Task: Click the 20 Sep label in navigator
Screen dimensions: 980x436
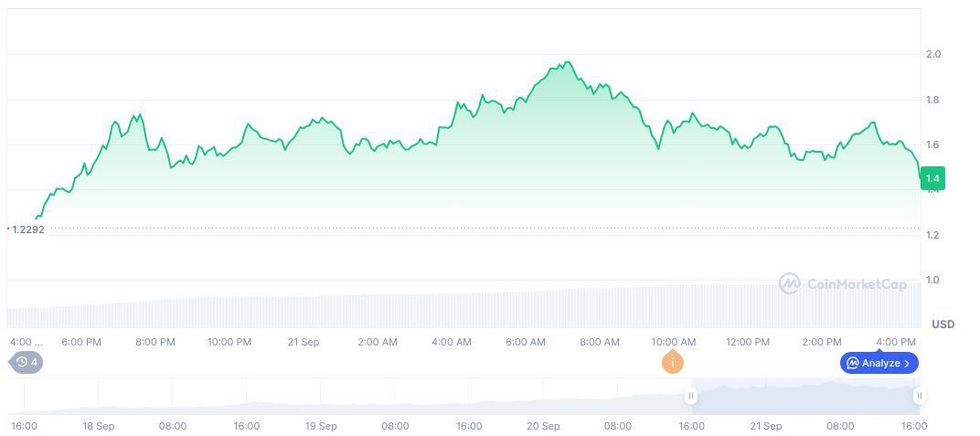Action: [x=544, y=426]
